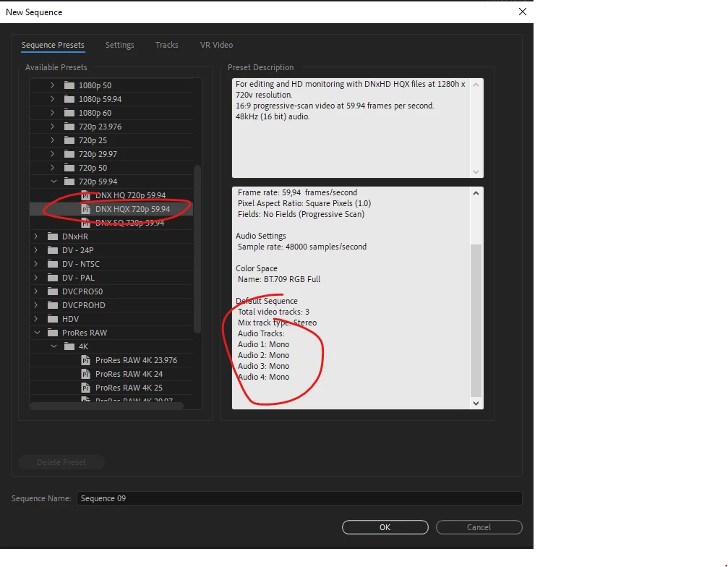Click the preset details scroll-up arrow
Viewport: 728px width, 567px height.
tap(476, 193)
